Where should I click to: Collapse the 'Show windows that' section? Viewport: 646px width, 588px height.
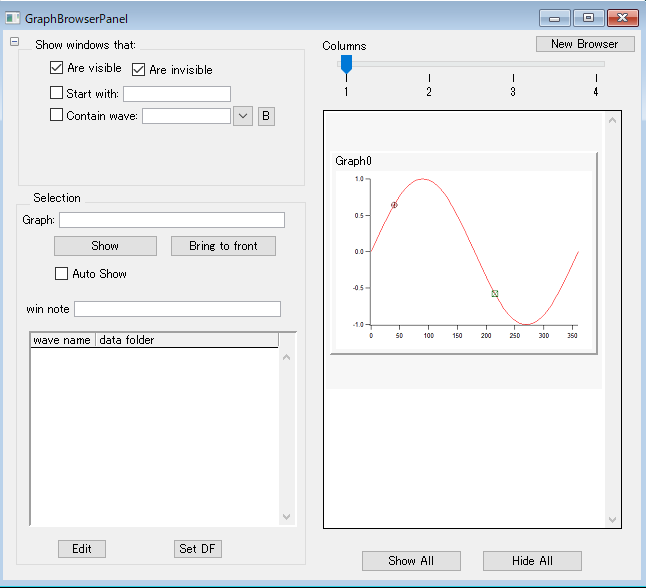coord(14,42)
